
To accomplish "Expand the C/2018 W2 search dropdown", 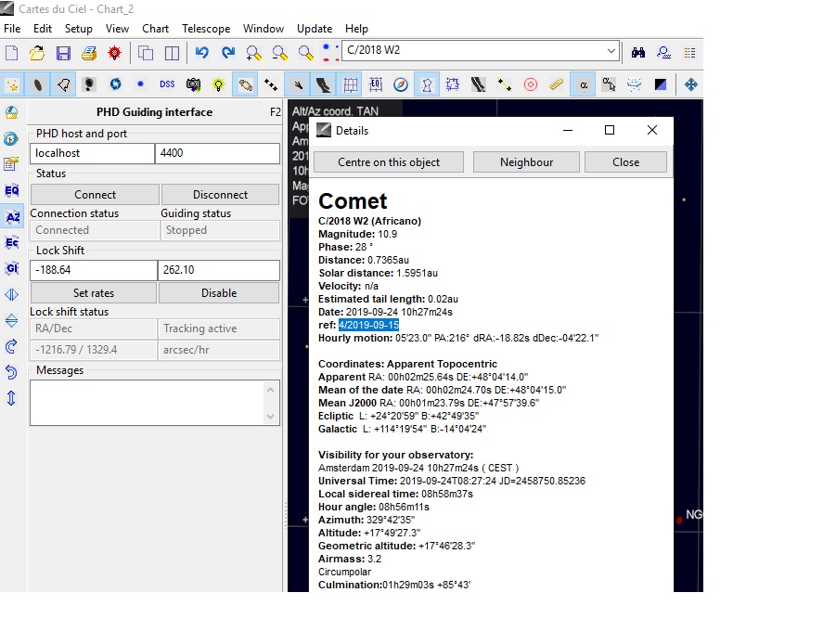I will 611,51.
